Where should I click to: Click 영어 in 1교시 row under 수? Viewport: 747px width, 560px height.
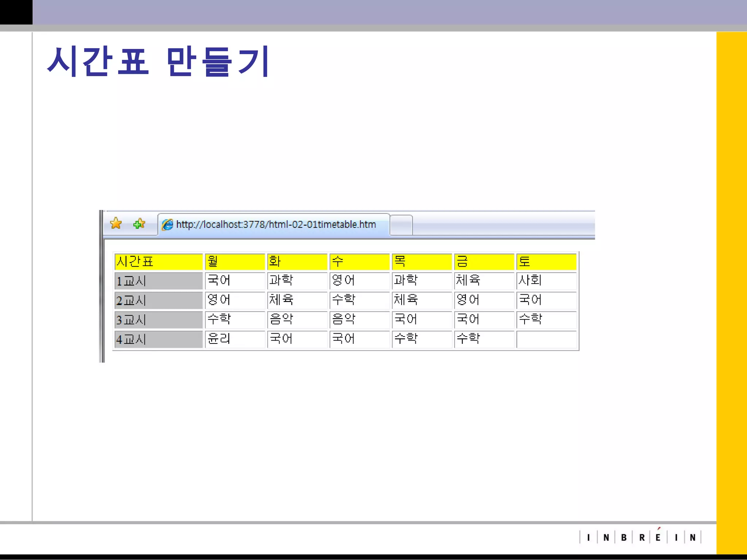[359, 281]
